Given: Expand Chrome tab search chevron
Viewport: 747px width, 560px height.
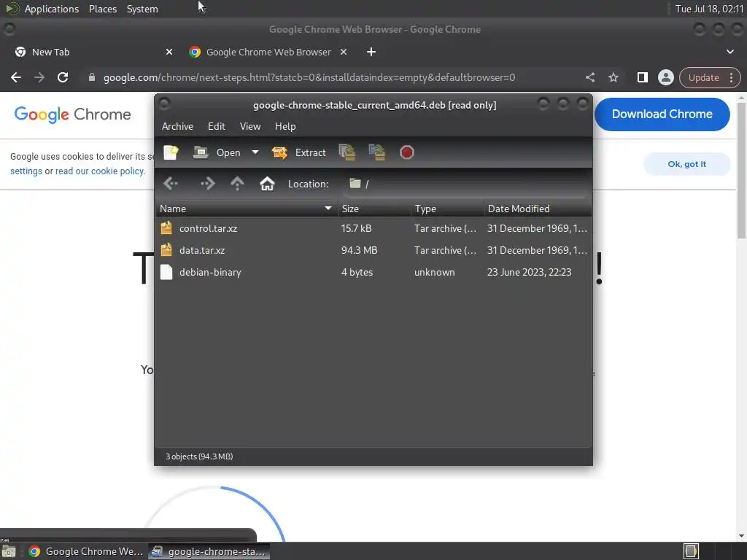Looking at the screenshot, I should coord(730,52).
